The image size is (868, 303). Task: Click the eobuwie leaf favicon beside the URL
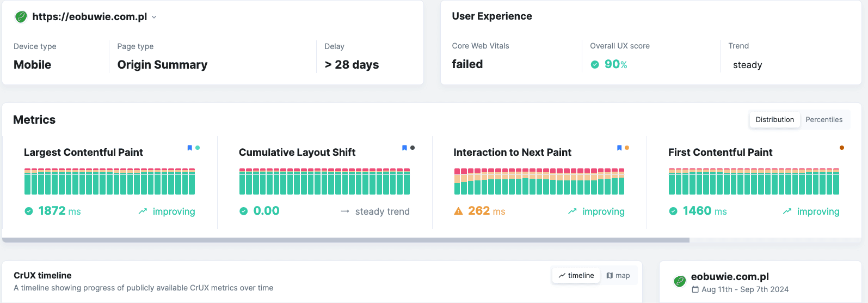click(x=21, y=17)
